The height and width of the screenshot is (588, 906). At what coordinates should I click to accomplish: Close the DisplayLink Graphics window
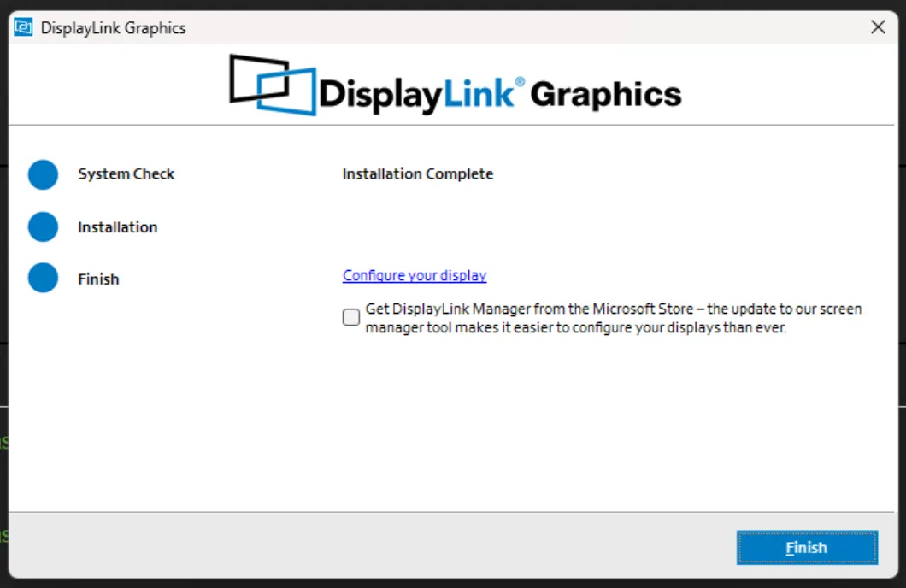[x=878, y=27]
